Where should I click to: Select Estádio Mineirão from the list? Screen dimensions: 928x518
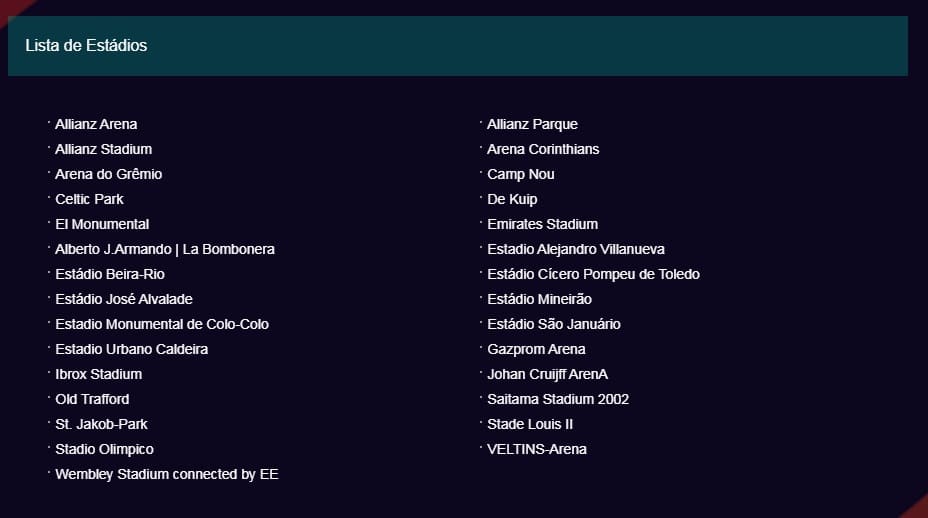[x=539, y=299]
